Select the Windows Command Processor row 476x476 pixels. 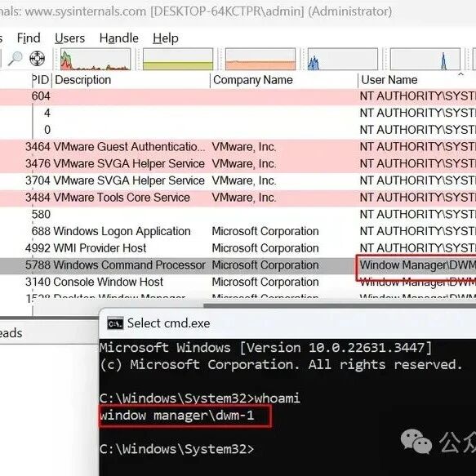238,265
